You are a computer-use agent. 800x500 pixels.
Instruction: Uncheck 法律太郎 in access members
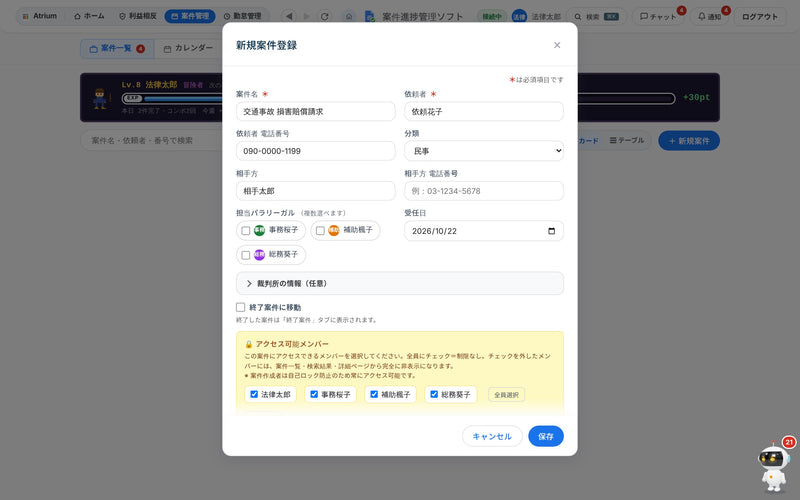point(254,394)
